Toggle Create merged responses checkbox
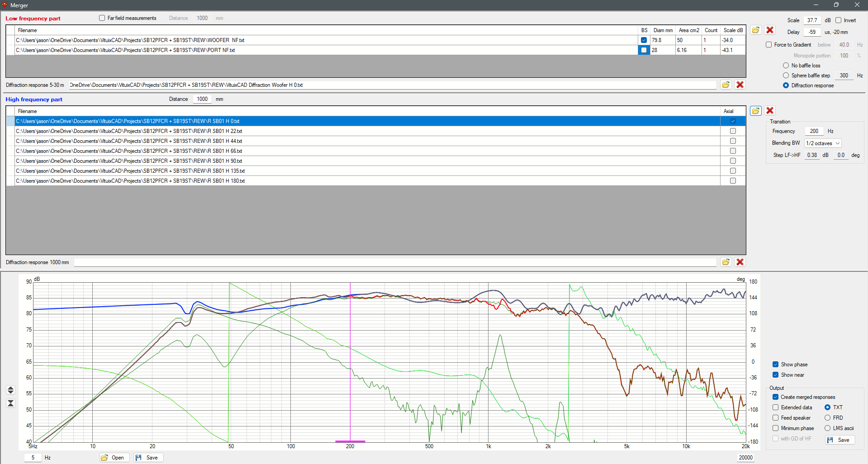Image resolution: width=868 pixels, height=464 pixels. pos(775,397)
